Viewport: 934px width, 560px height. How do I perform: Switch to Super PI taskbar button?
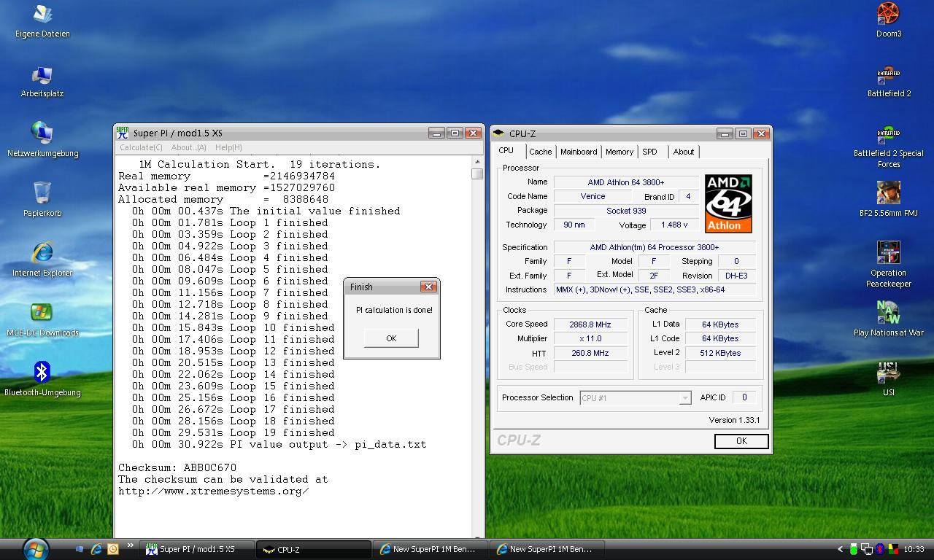pyautogui.click(x=197, y=549)
